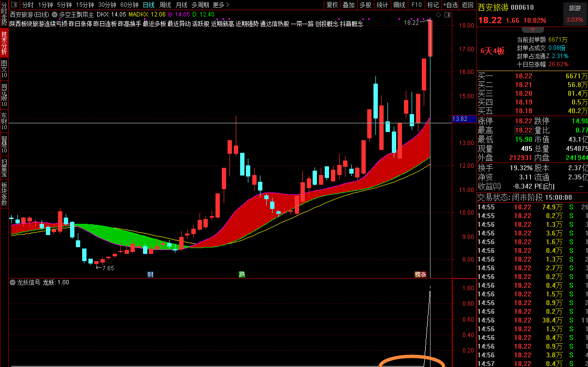Screen dimensions: 588x367
Task: Click the 昨日涨停 tag
Action: [x=80, y=23]
